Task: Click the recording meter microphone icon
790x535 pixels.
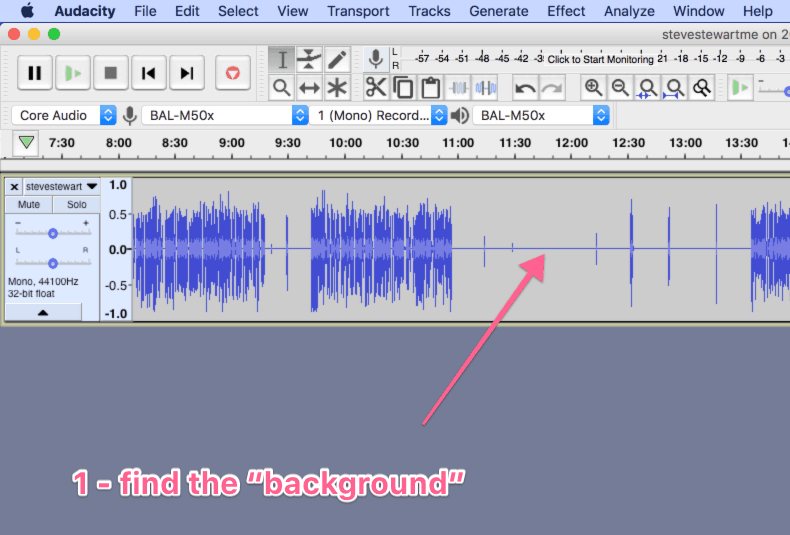Action: [x=375, y=59]
